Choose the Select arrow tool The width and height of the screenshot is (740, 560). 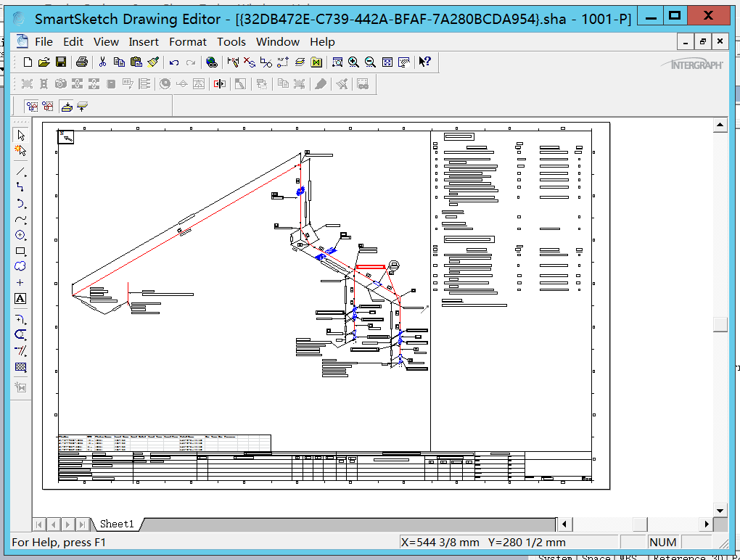click(x=20, y=136)
